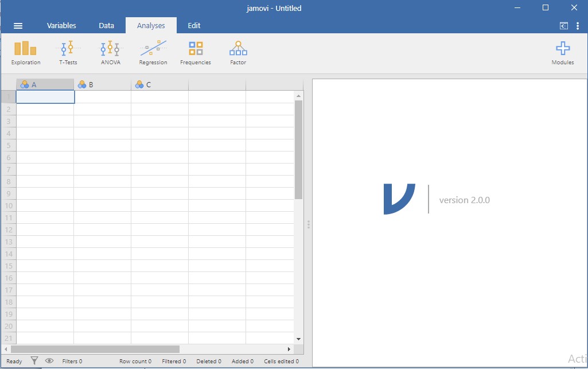Select column B header
The width and height of the screenshot is (588, 369).
coord(102,85)
